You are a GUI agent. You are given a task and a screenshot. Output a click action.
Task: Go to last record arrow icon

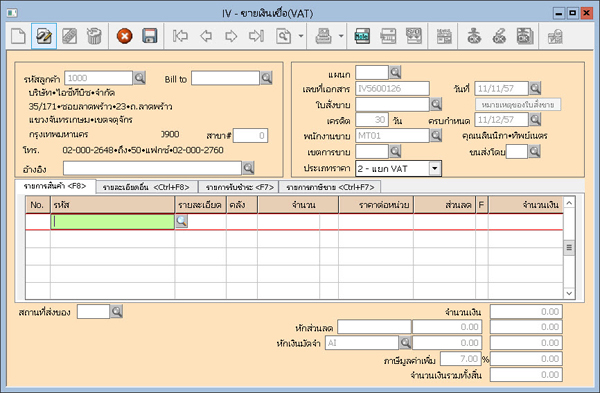(256, 36)
